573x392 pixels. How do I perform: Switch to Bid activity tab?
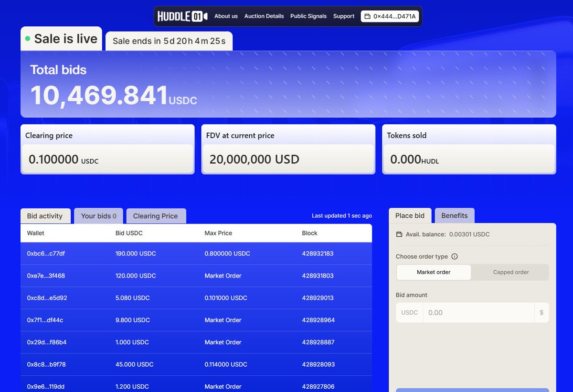(x=45, y=216)
